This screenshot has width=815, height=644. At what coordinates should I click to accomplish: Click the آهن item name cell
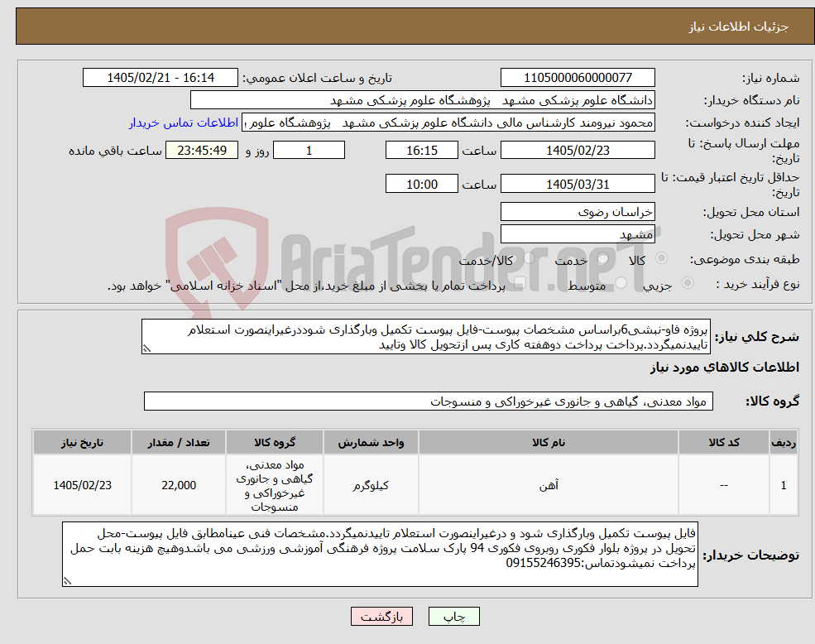[549, 485]
